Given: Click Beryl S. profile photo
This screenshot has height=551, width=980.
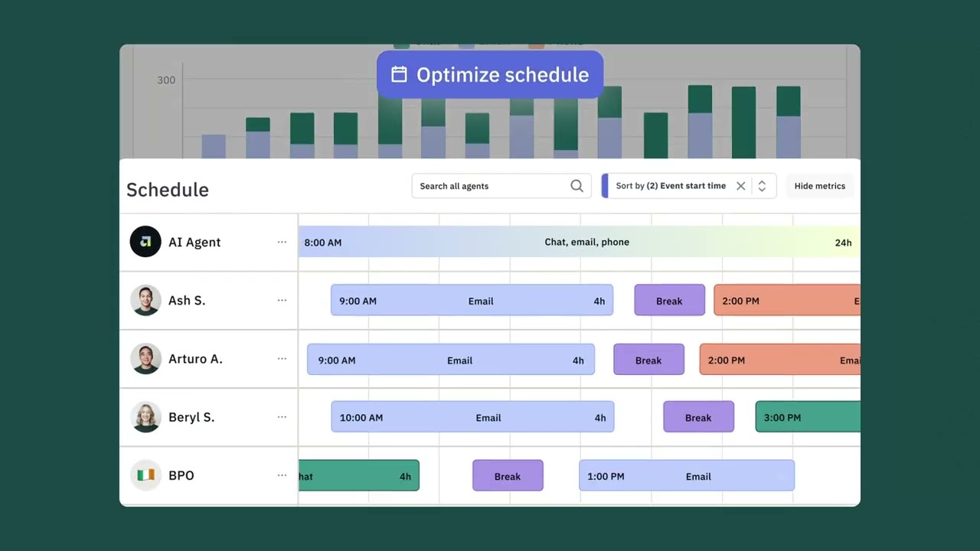Looking at the screenshot, I should coord(145,417).
